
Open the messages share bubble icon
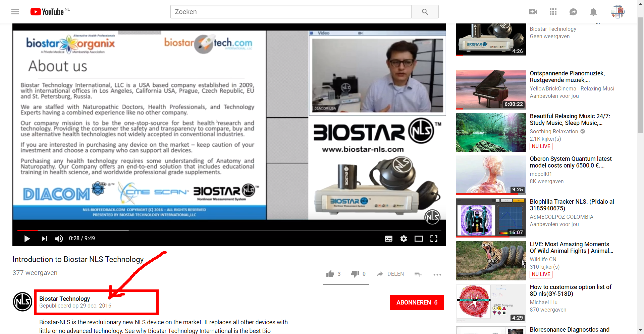(573, 12)
